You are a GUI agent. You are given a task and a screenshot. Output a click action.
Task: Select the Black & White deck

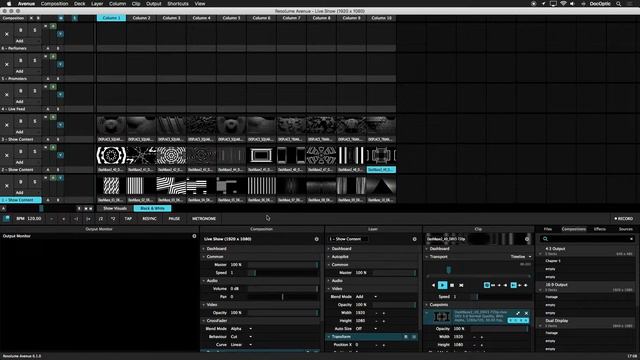(x=153, y=209)
